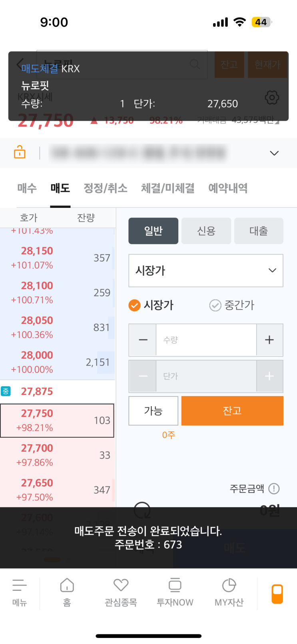Tap the 가능 button

pyautogui.click(x=153, y=411)
